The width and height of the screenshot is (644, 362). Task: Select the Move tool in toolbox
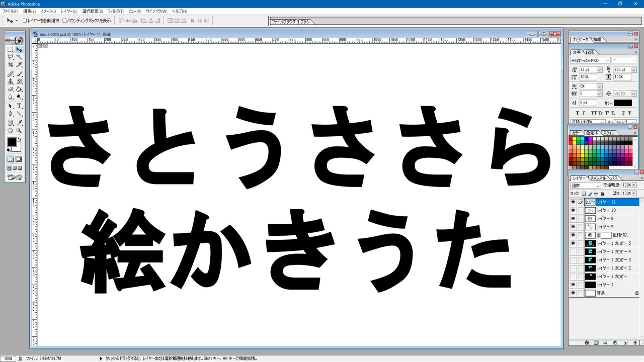tap(19, 49)
